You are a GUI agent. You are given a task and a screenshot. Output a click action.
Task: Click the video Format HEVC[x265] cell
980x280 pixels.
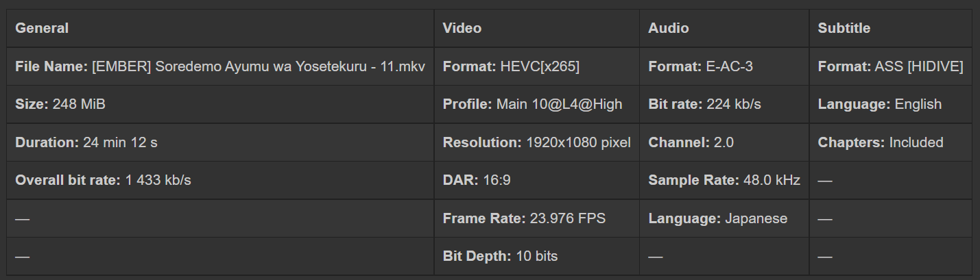coord(511,66)
